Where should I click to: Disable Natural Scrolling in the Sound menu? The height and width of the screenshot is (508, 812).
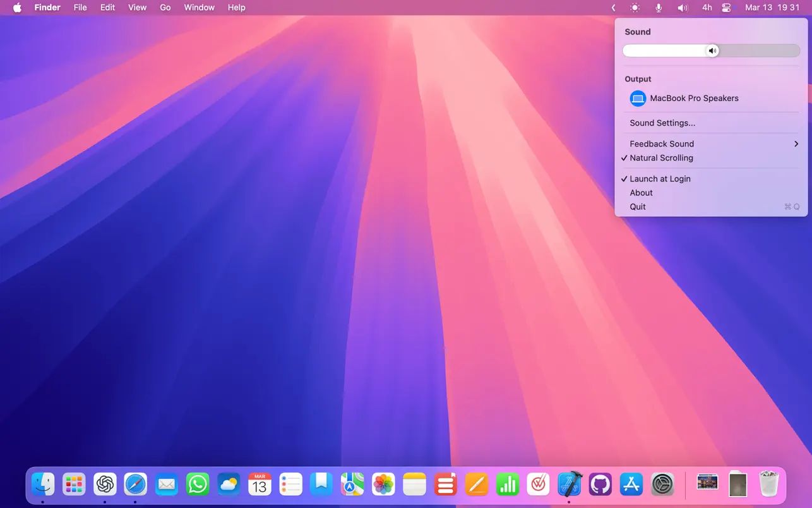pos(662,158)
